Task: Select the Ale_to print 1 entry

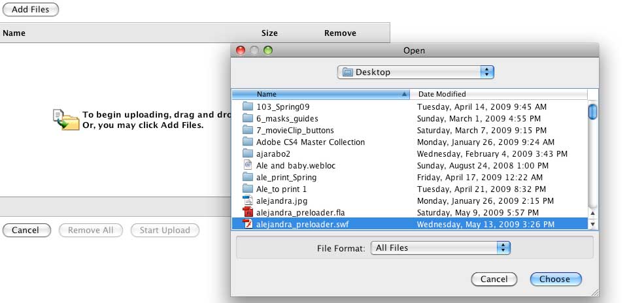Action: [x=281, y=189]
